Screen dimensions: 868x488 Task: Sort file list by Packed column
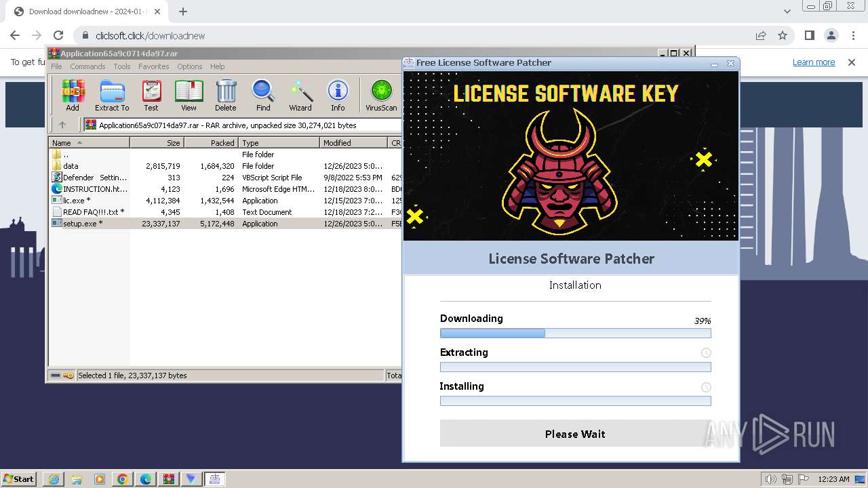click(x=211, y=142)
